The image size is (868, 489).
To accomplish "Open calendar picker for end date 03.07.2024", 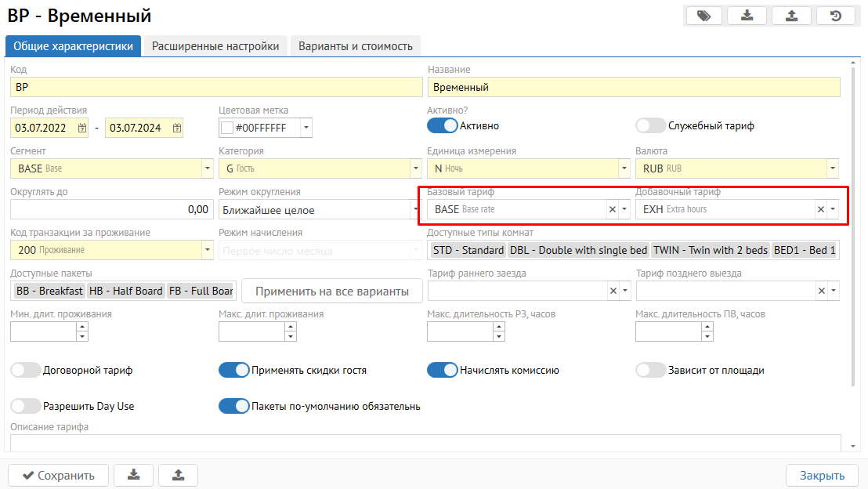I will coord(177,128).
